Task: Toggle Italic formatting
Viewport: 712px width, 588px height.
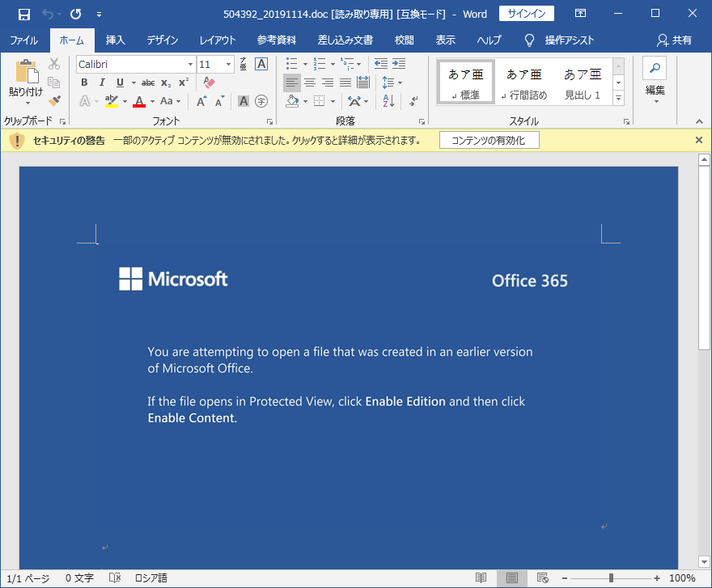Action: tap(102, 82)
